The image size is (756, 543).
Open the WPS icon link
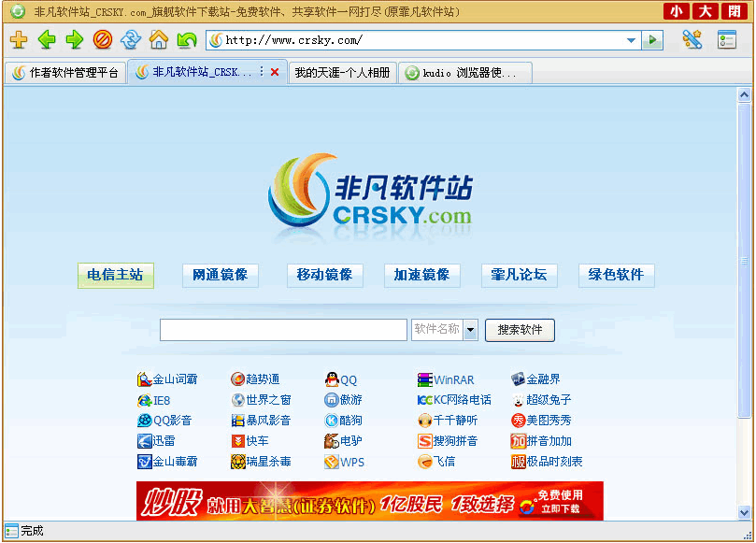(x=344, y=462)
